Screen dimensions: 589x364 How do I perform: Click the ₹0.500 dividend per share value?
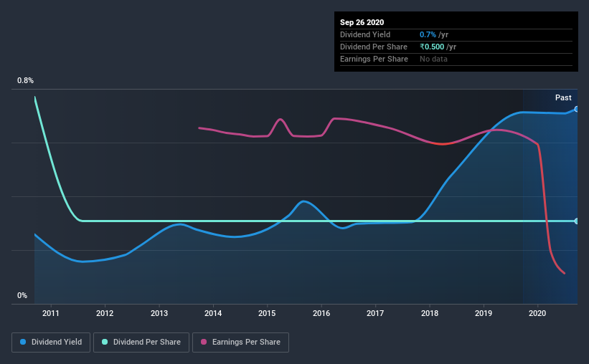click(432, 47)
